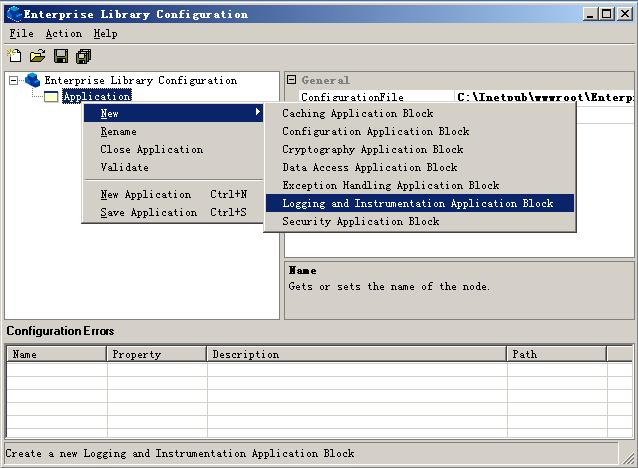Choose Validate from the context menu
638x468 pixels.
(x=124, y=167)
